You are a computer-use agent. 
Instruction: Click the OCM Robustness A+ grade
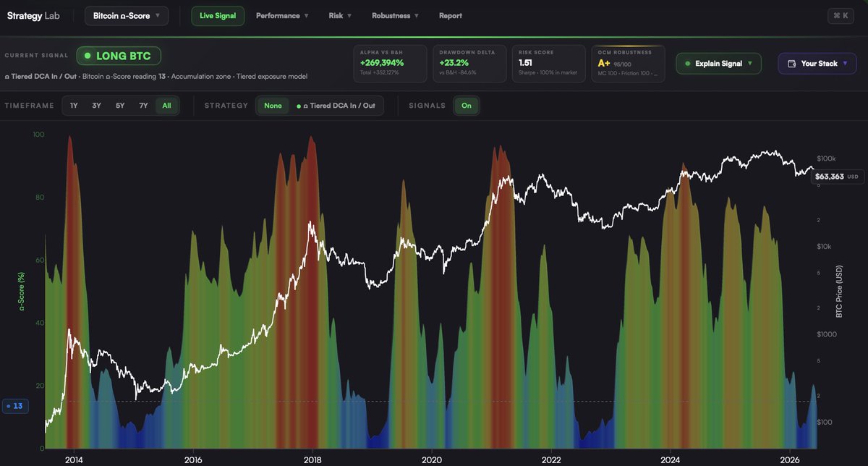coord(605,63)
